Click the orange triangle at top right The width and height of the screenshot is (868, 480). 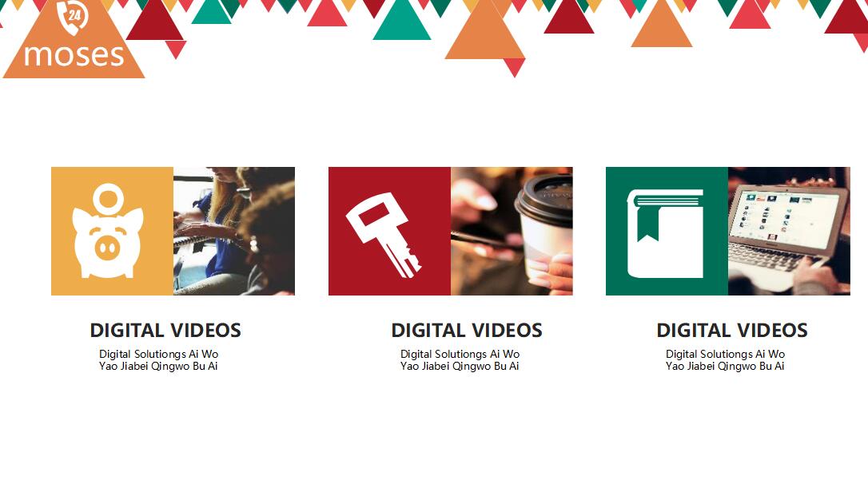click(662, 26)
